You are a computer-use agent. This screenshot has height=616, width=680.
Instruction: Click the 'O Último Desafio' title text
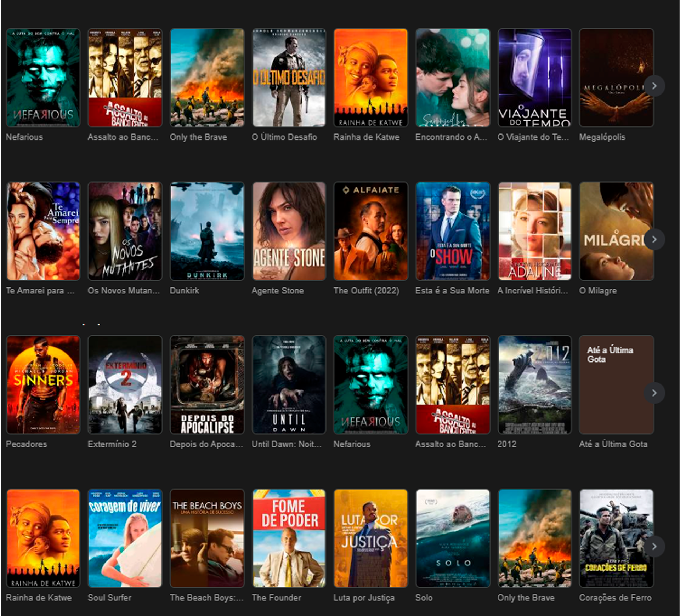(284, 137)
